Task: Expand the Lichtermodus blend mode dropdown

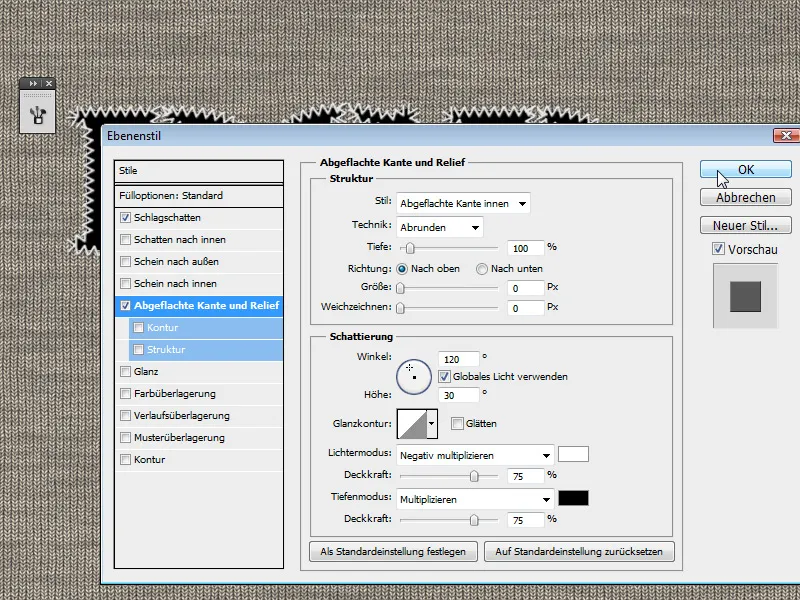Action: 475,455
